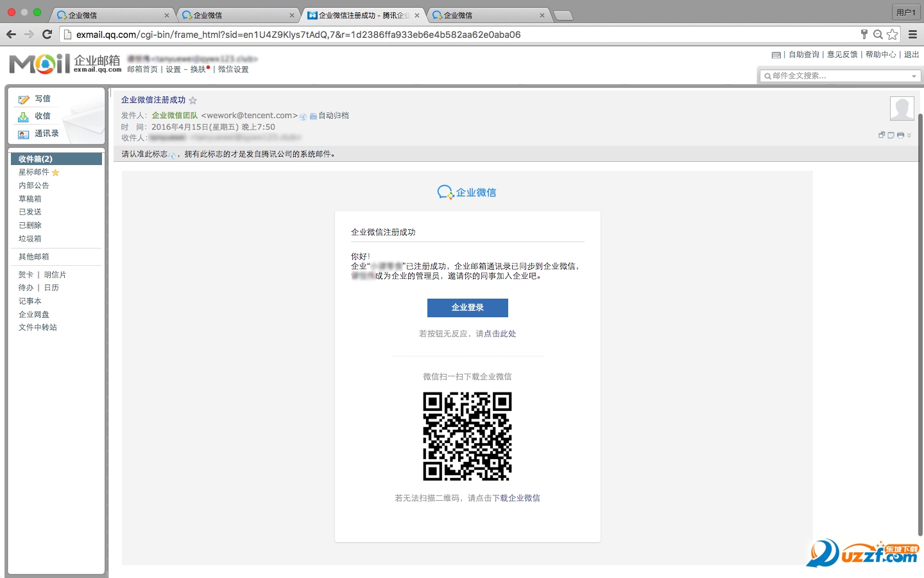The width and height of the screenshot is (924, 578).
Task: Open the 垃圾箱 spam folder
Action: pos(30,239)
